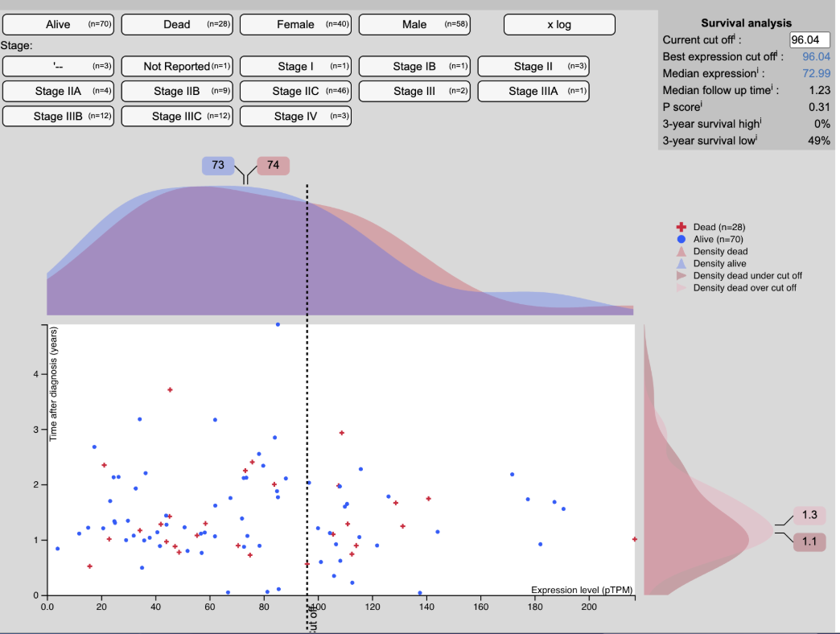Image resolution: width=840 pixels, height=634 pixels.
Task: Filter by Stage IIIB (n=12)
Action: 58,116
